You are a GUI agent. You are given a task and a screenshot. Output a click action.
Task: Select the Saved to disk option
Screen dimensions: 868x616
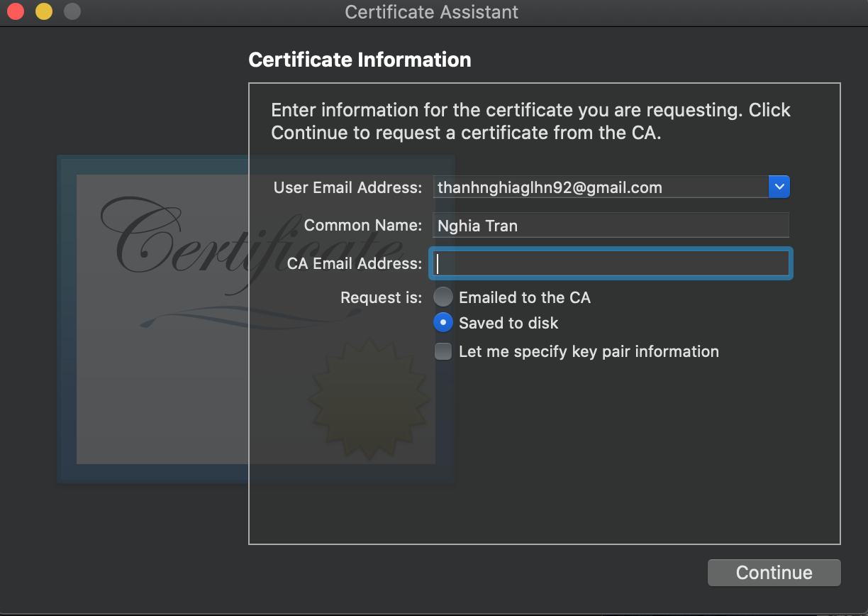click(443, 323)
